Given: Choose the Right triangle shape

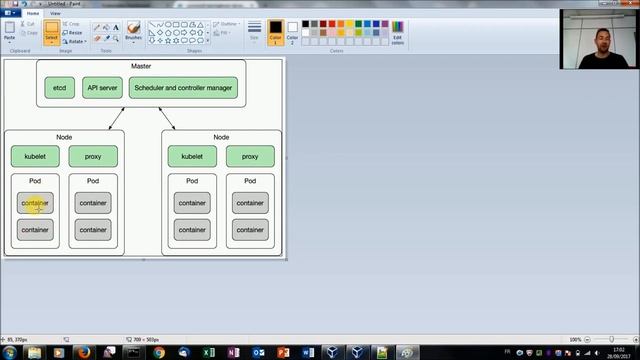Looking at the screenshot, I should click(152, 33).
